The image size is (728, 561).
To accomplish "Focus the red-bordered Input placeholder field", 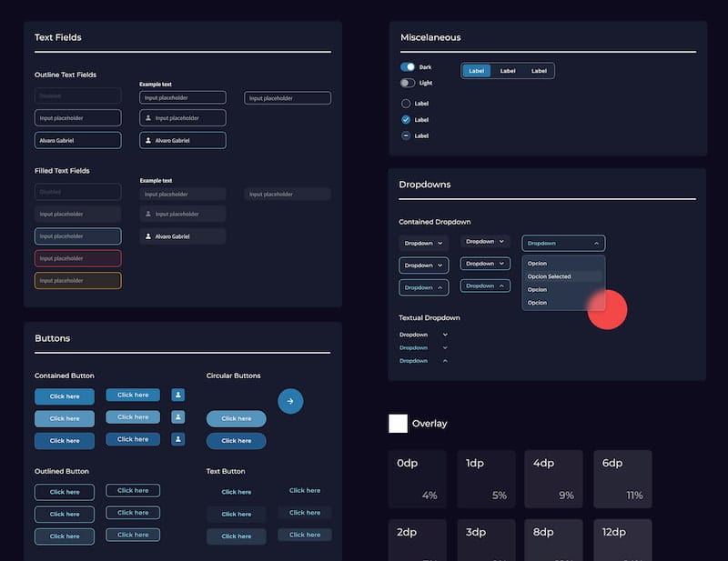I will click(78, 258).
